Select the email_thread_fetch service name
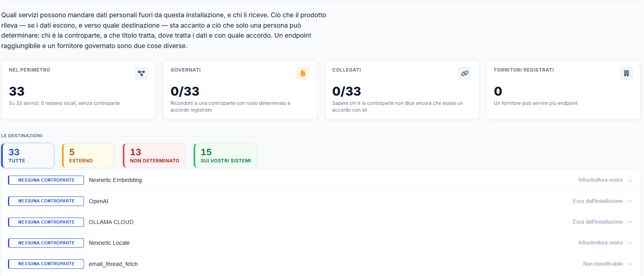This screenshot has height=276, width=644. click(113, 264)
